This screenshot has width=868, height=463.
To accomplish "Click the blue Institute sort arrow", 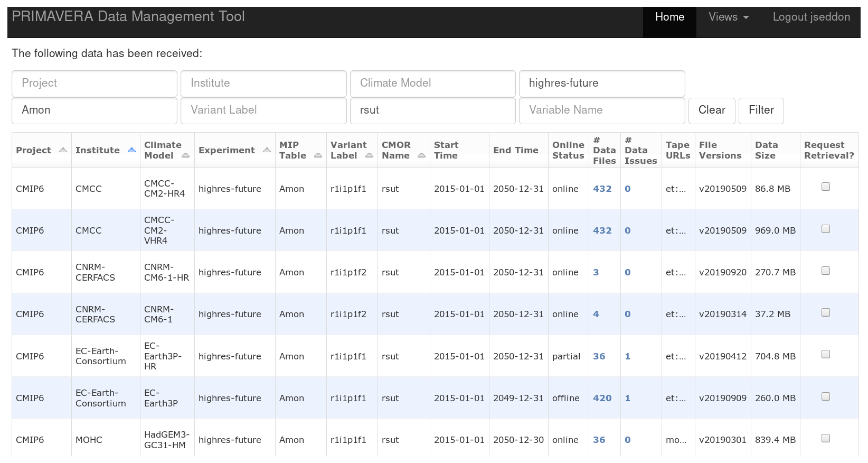I will tap(131, 150).
